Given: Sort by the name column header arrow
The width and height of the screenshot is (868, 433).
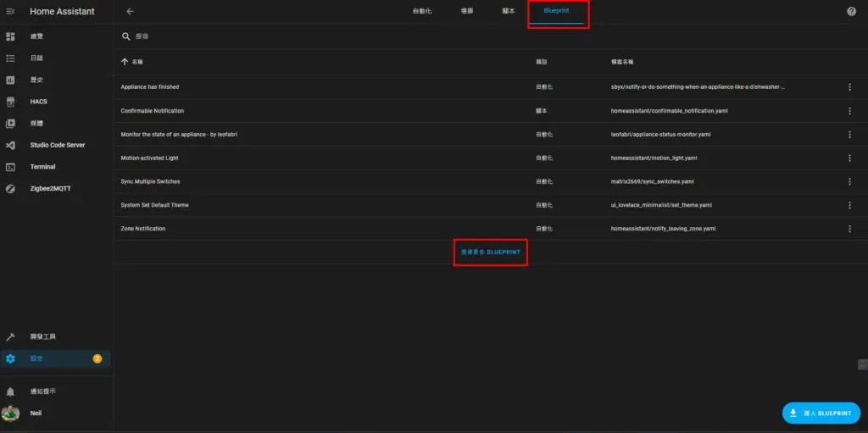Looking at the screenshot, I should pyautogui.click(x=125, y=62).
